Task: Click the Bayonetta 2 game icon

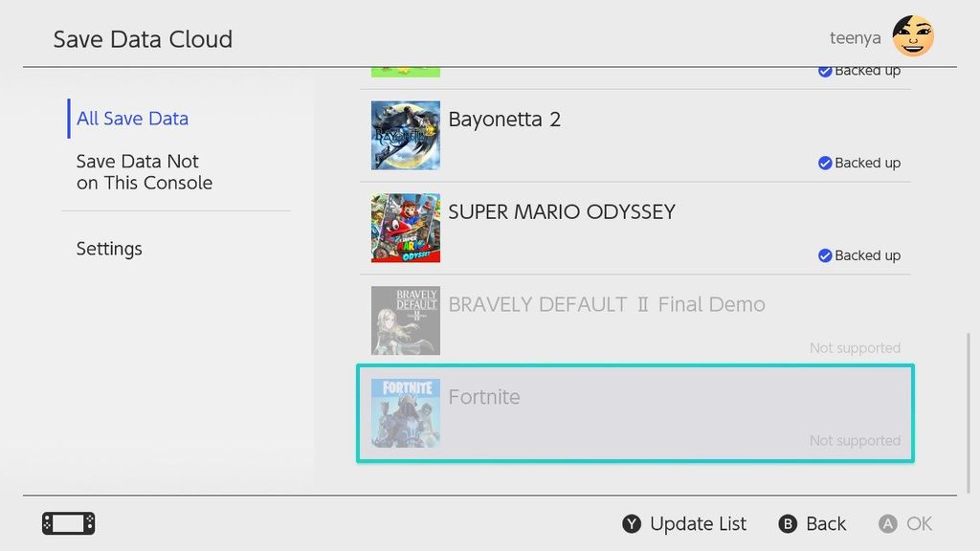Action: pyautogui.click(x=405, y=135)
